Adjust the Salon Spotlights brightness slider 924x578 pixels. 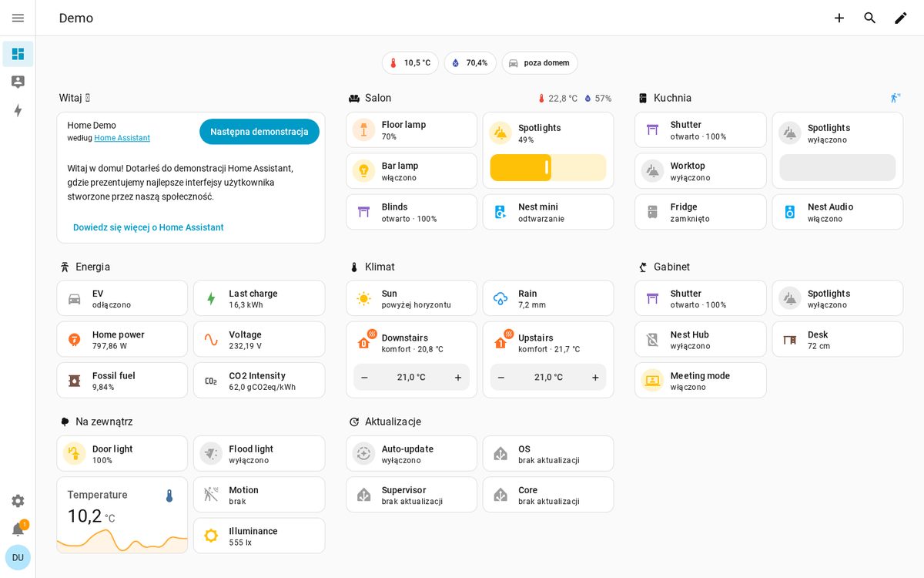point(548,168)
